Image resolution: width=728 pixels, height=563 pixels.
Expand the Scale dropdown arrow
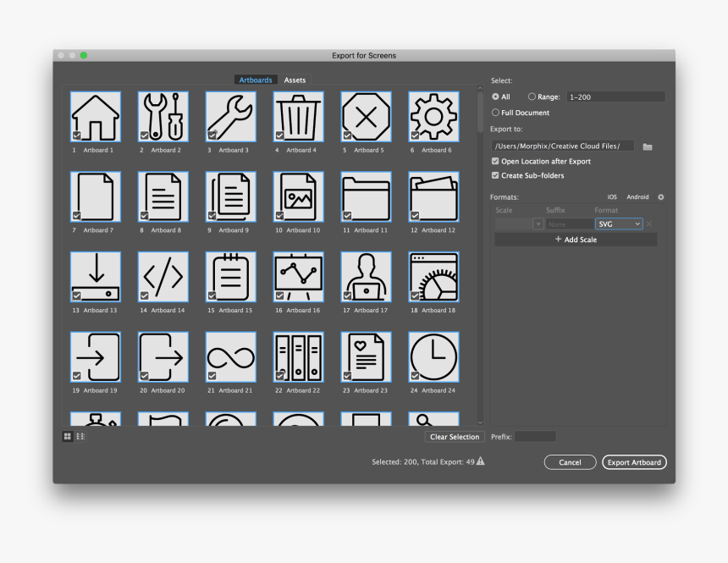click(538, 224)
